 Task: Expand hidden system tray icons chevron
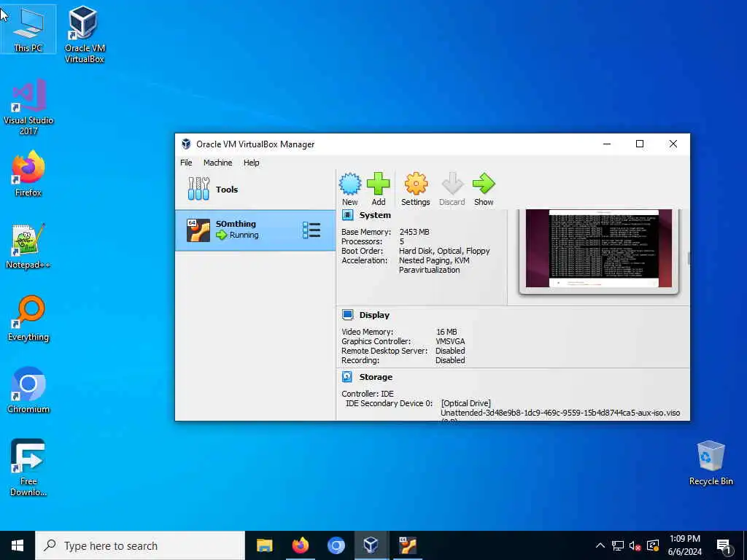tap(600, 545)
